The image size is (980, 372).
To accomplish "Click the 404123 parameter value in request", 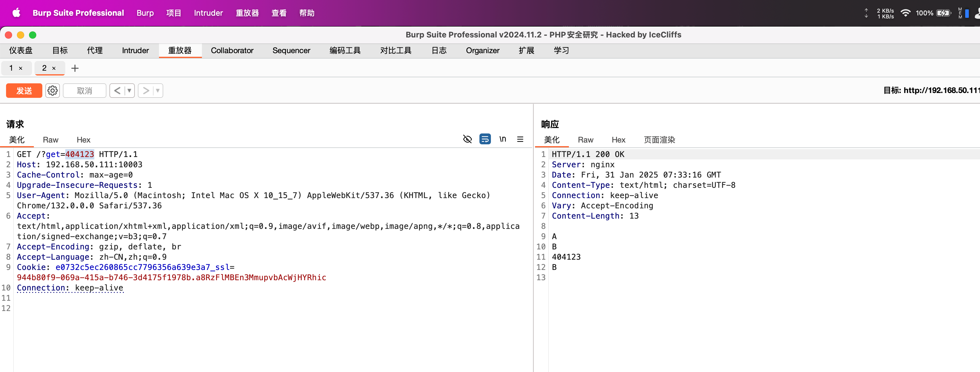I will [x=80, y=154].
